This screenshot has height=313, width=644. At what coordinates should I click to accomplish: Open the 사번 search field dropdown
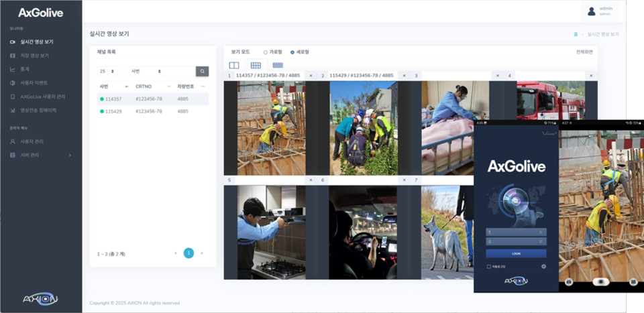[x=146, y=71]
